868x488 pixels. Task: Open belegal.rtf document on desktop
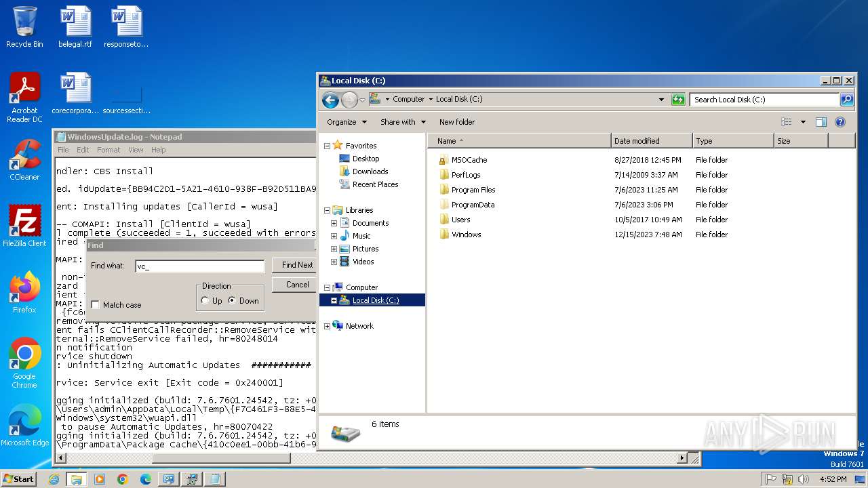(76, 27)
